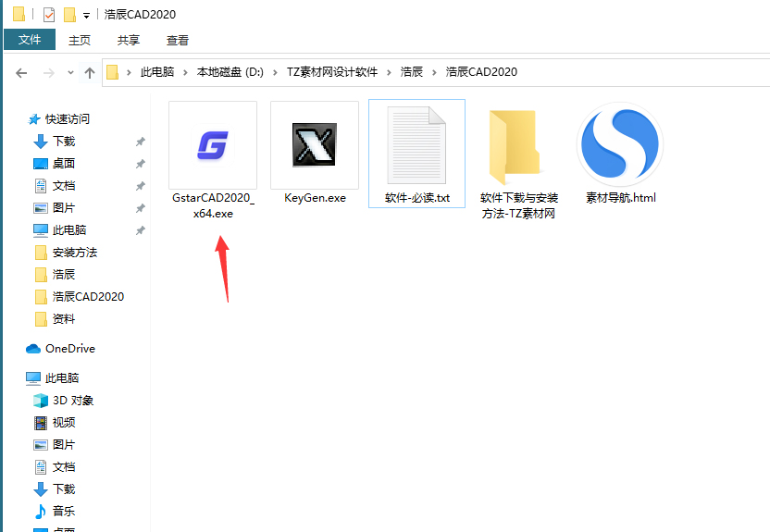Open the 浩辰CAD2020 folder in sidebar

coord(88,296)
